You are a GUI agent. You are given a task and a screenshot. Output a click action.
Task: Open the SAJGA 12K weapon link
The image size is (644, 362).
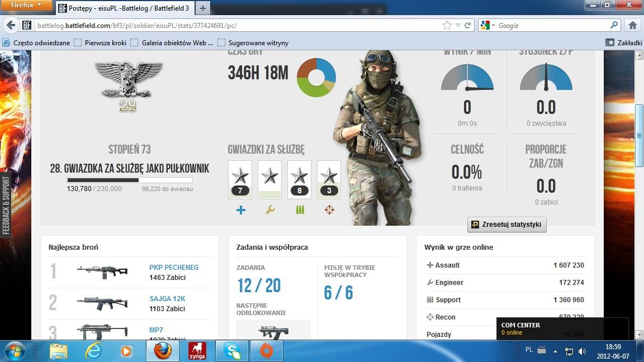(167, 298)
